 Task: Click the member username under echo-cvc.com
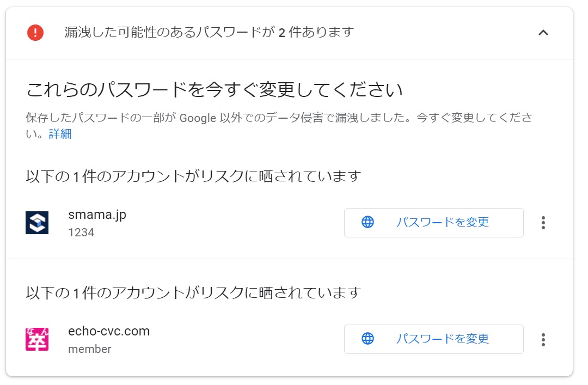[x=90, y=350]
